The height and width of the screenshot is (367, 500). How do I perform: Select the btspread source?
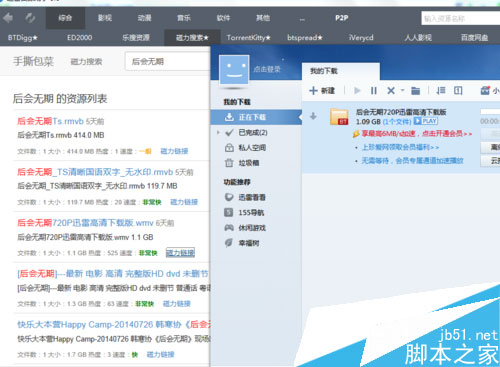point(305,38)
